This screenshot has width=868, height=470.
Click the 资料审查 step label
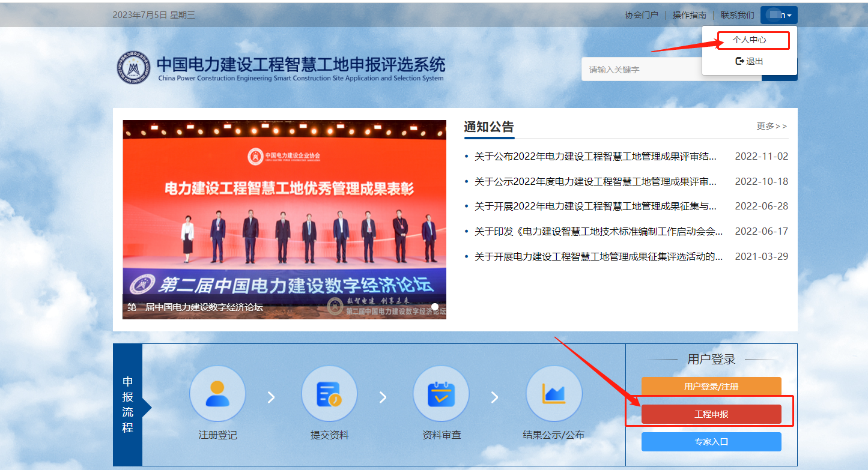[x=441, y=435]
